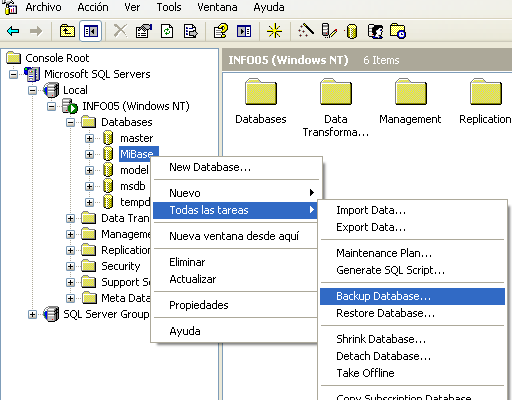512x400 pixels.
Task: Click the Refresh toolbar icon
Action: tap(167, 31)
